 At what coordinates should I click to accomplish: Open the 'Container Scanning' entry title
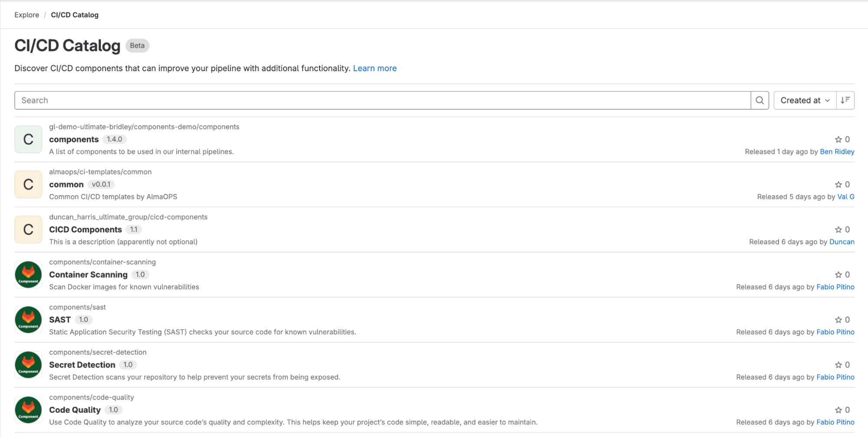point(88,275)
